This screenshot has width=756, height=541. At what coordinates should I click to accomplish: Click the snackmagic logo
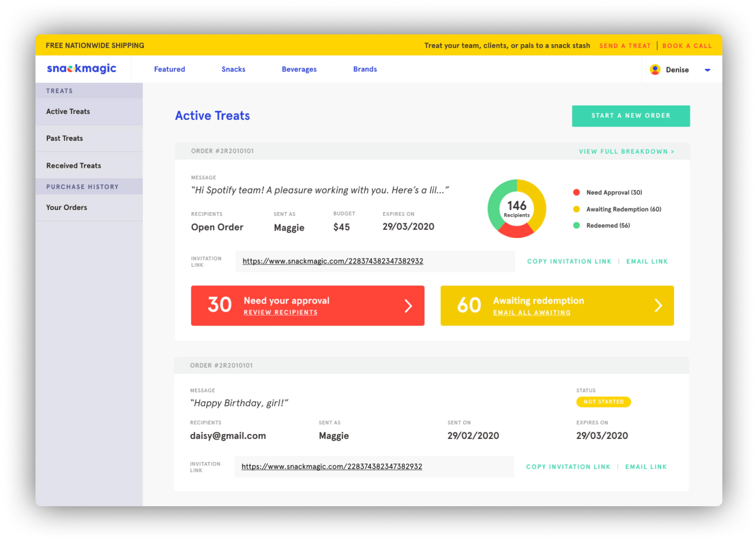pyautogui.click(x=82, y=69)
